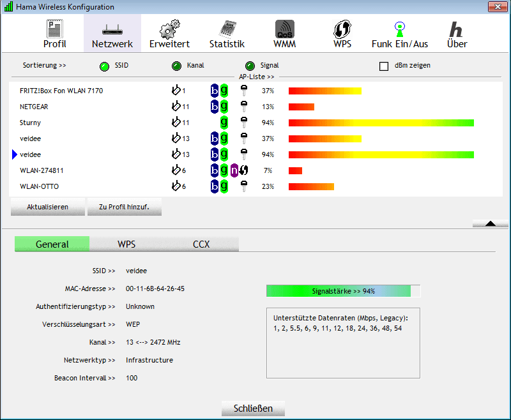Viewport: 511px width, 420px height.
Task: Click the WEP encryption value
Action: 133,324
